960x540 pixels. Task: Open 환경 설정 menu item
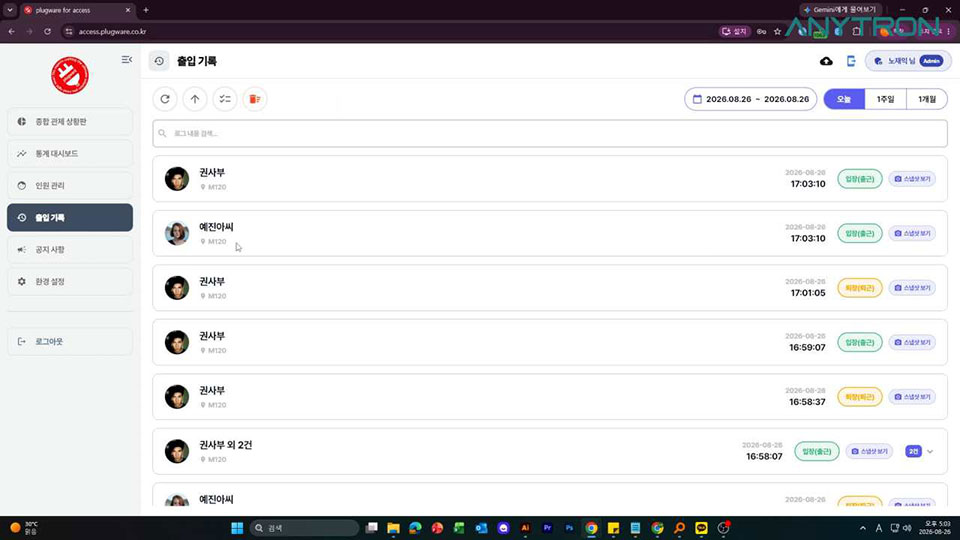point(70,282)
